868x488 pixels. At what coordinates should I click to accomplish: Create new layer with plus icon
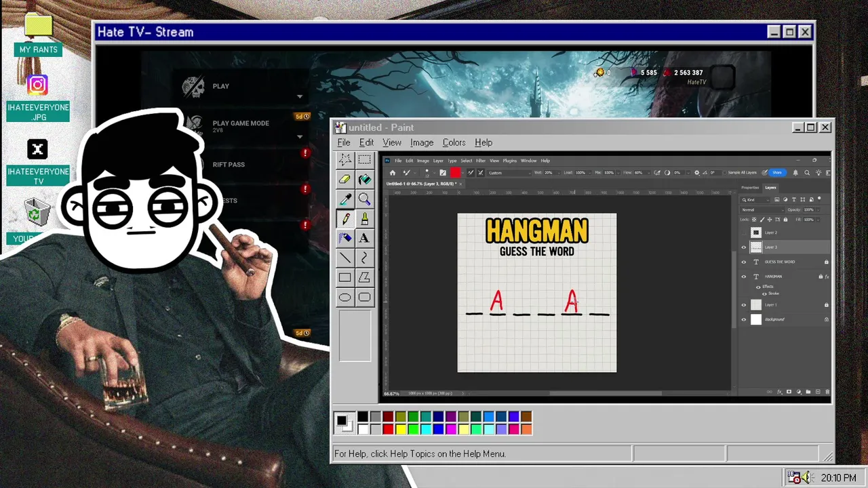818,392
